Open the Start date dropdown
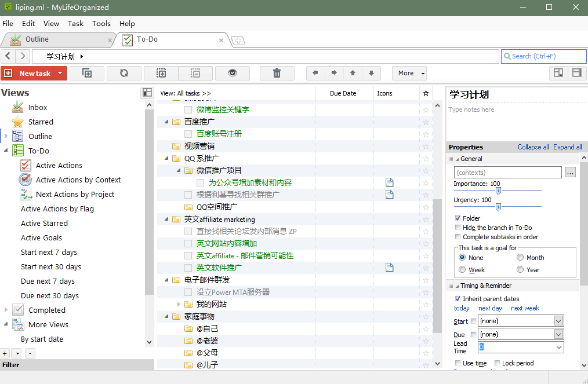 point(558,321)
